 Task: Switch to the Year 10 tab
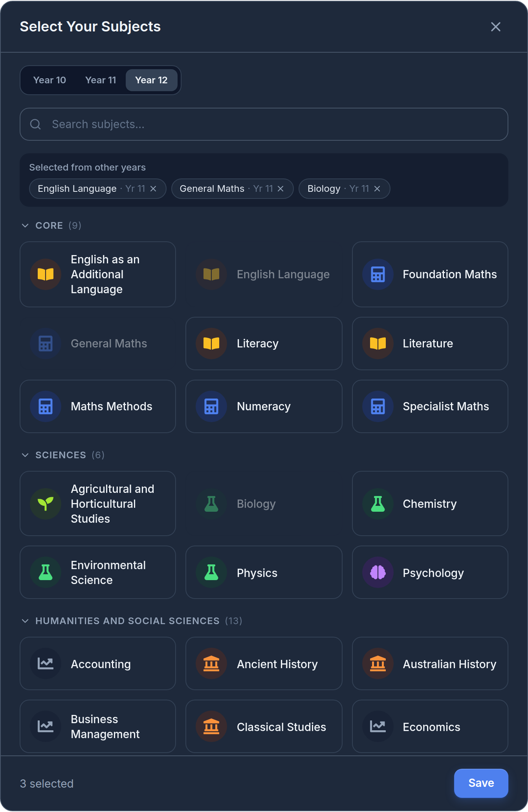(x=49, y=80)
